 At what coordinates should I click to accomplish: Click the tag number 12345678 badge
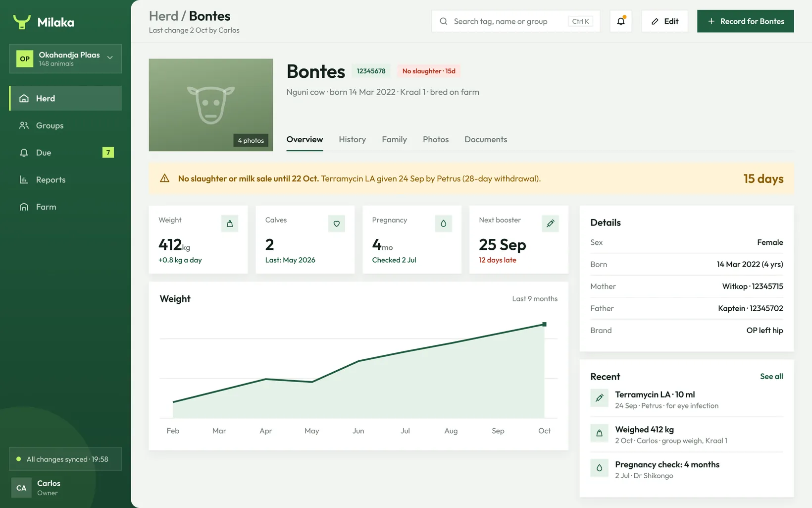tap(371, 71)
